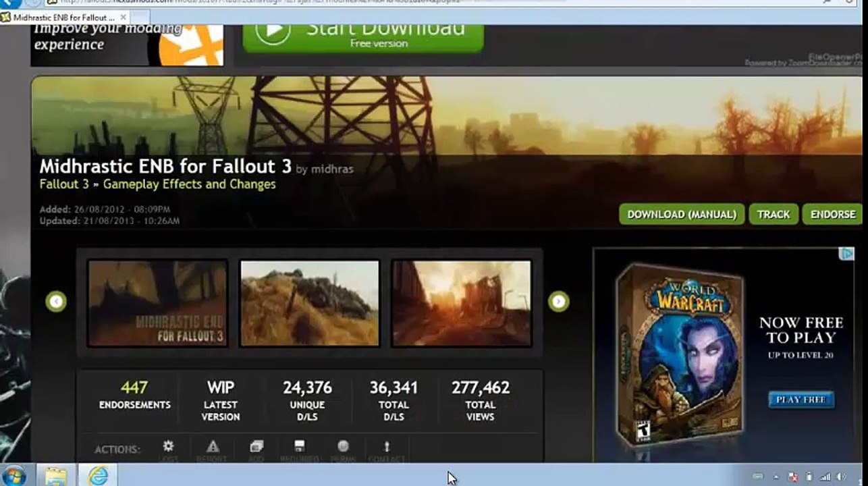Show next gallery images with right arrow

click(x=558, y=301)
